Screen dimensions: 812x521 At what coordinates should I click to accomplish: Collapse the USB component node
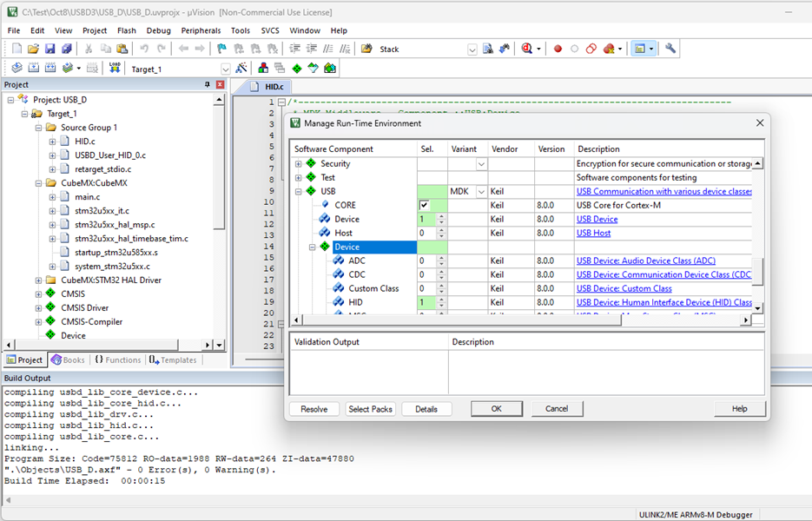pos(299,191)
